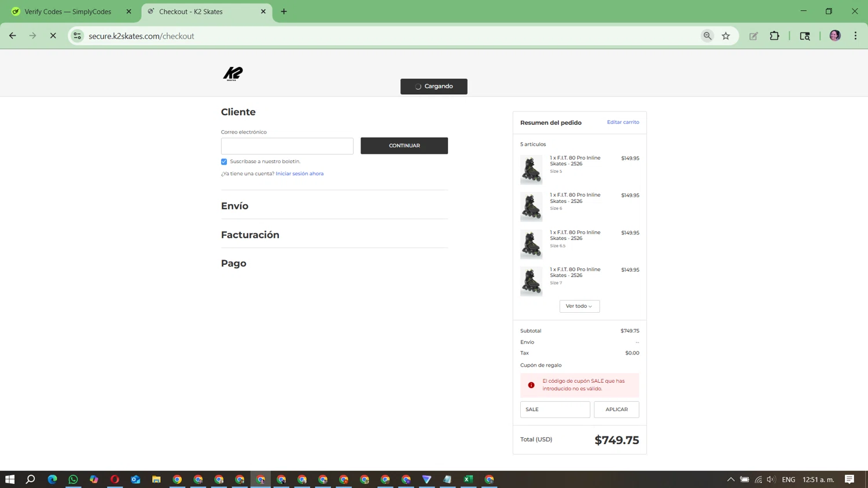Click the address bar URL
This screenshot has width=868, height=488.
[x=141, y=36]
